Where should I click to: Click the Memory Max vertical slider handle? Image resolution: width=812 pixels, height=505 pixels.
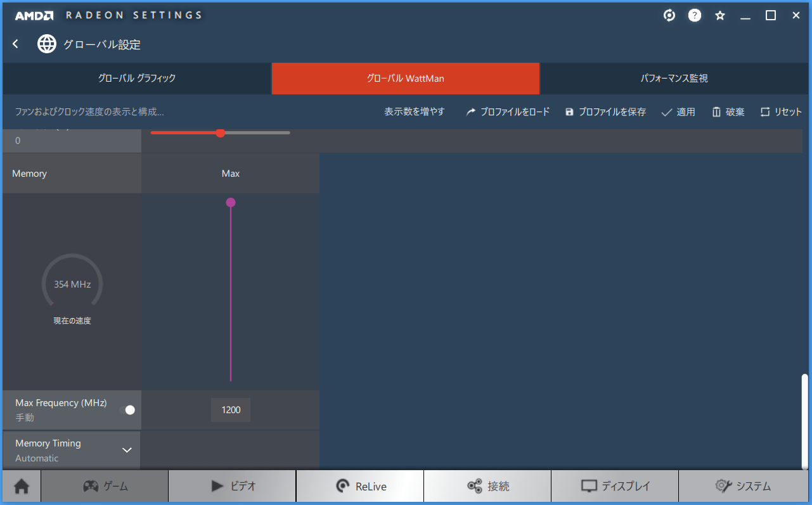click(x=231, y=202)
